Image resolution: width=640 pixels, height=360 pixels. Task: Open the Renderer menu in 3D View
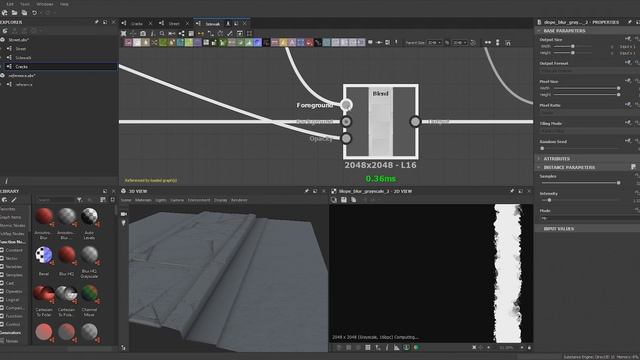[x=239, y=200]
